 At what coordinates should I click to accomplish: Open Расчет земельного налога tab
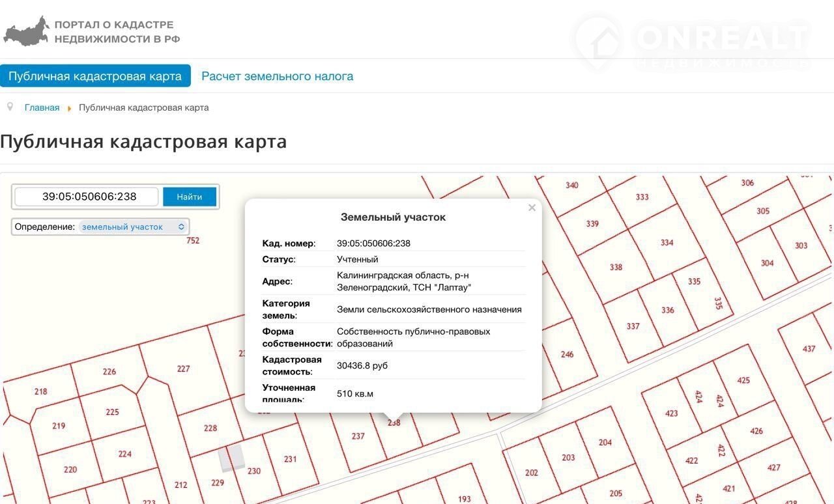pos(277,76)
